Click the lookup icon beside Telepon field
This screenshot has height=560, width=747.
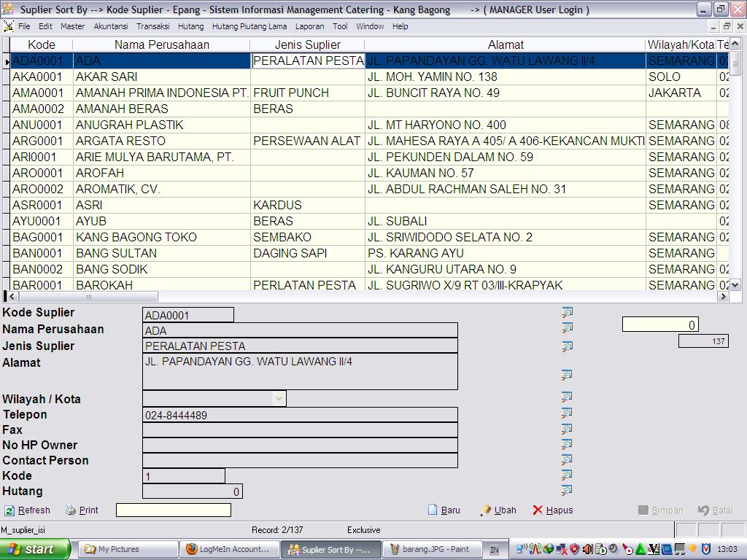567,413
